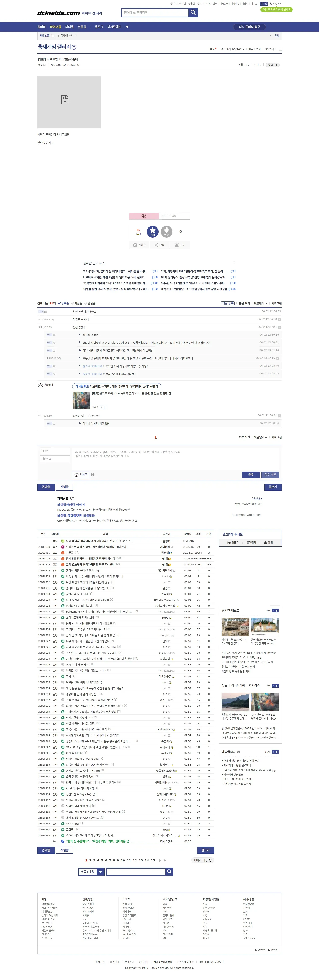Click in the 닉네임 field
Image resolution: width=319 pixels, height=980 pixels.
55,451
